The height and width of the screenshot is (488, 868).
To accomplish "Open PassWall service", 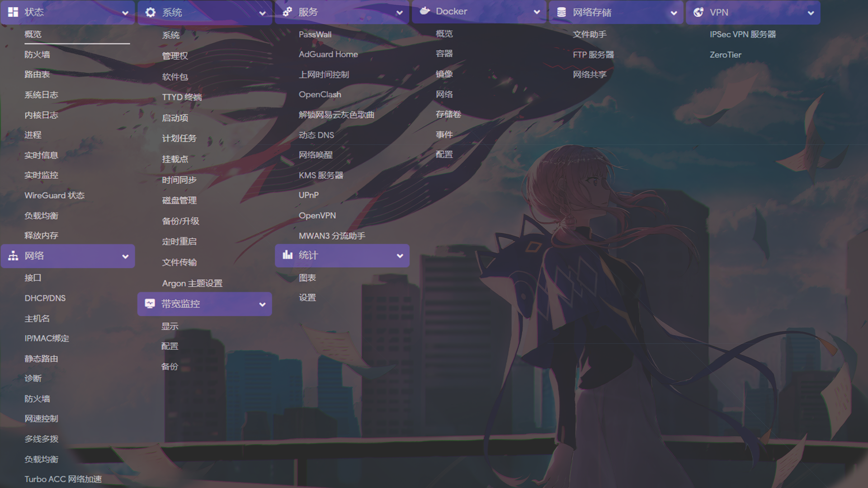I will (315, 34).
